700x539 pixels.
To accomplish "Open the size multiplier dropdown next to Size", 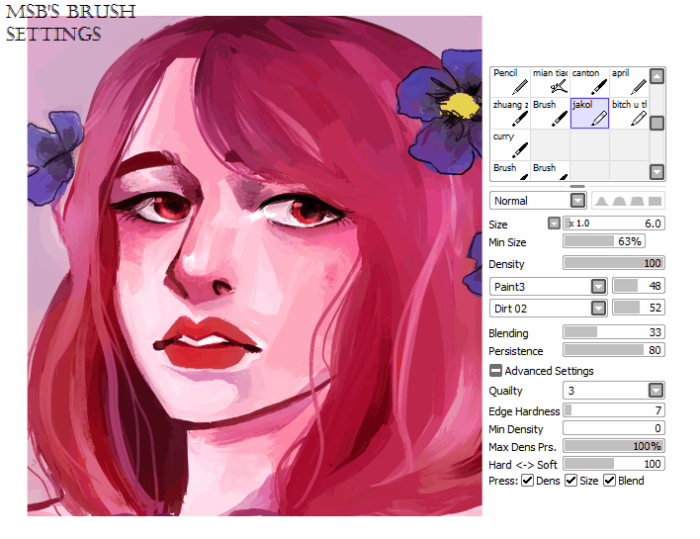I will (554, 223).
